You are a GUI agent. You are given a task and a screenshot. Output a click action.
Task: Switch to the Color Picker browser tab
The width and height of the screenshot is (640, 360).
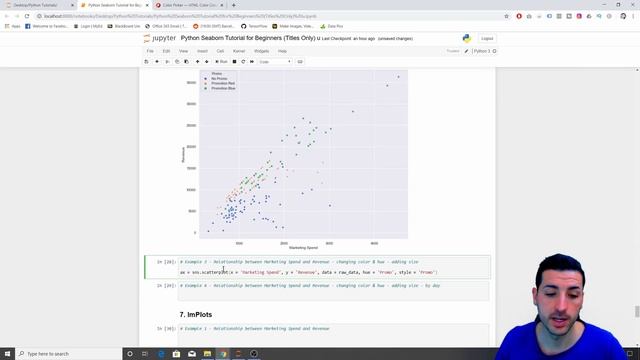(190, 5)
